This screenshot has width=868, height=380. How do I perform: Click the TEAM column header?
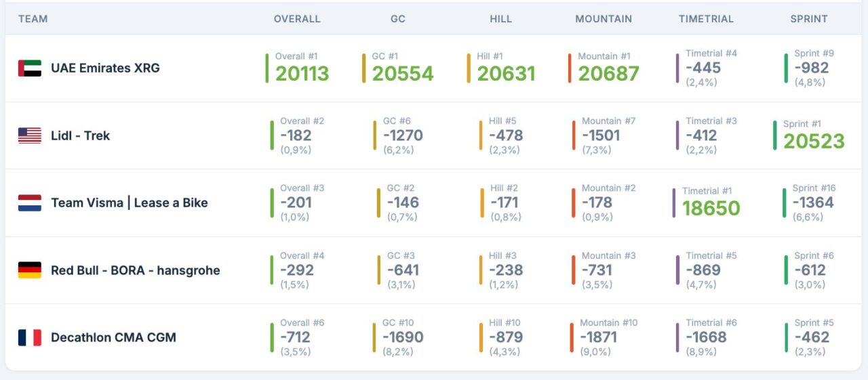[x=33, y=19]
